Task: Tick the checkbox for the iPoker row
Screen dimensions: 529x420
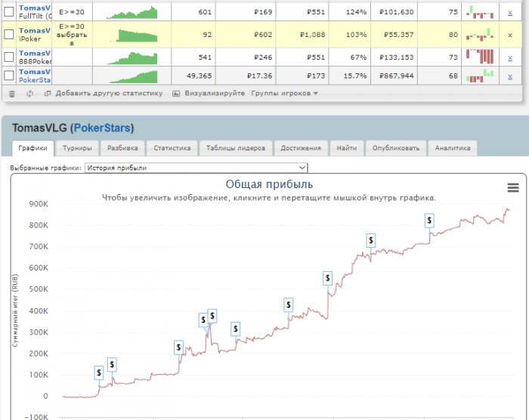Action: coord(9,35)
